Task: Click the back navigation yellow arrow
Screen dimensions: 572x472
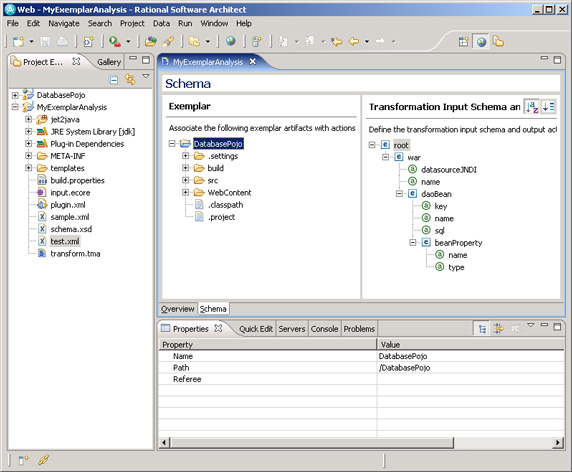Action: point(354,41)
